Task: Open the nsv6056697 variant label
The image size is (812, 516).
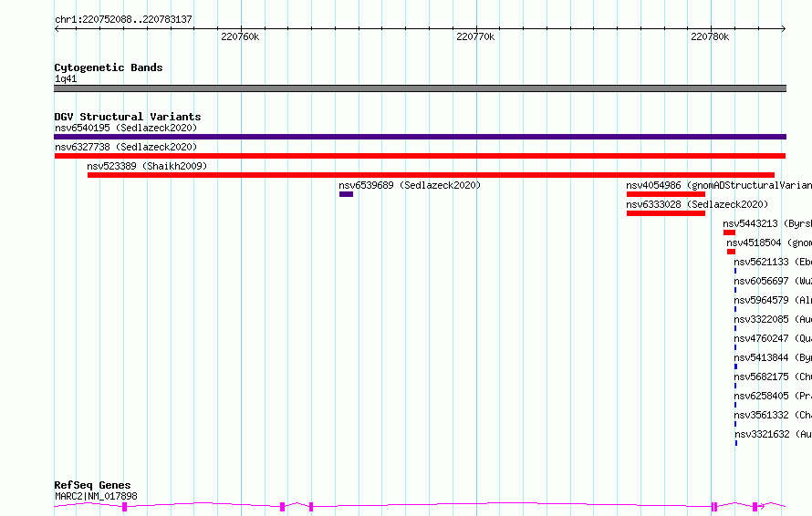Action: coord(773,281)
